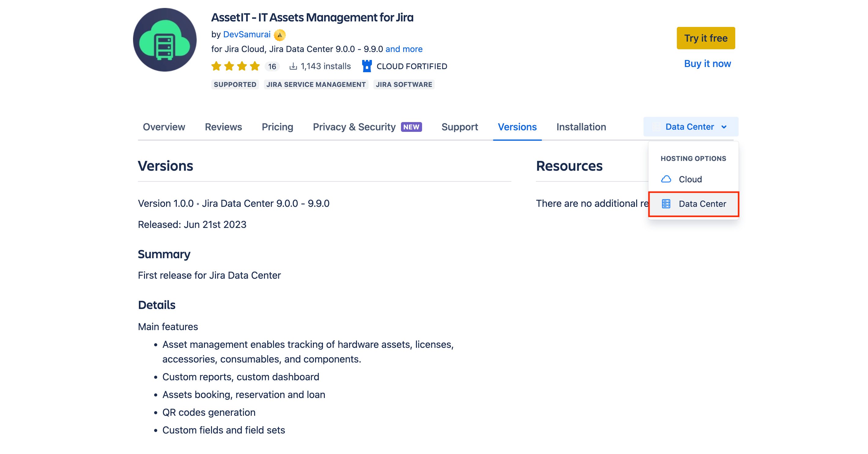Click 'Assets booking, reservation and loan' bullet
Image resolution: width=868 pixels, height=454 pixels.
tap(244, 394)
